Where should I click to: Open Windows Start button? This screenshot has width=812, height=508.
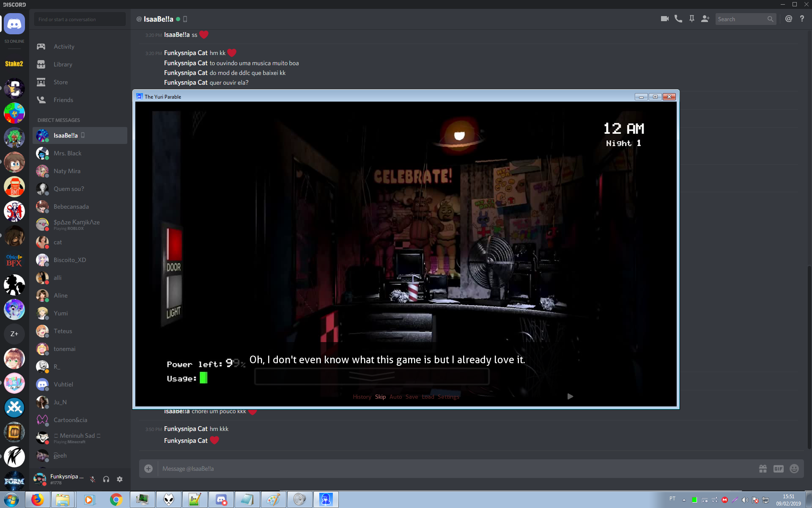tap(11, 500)
